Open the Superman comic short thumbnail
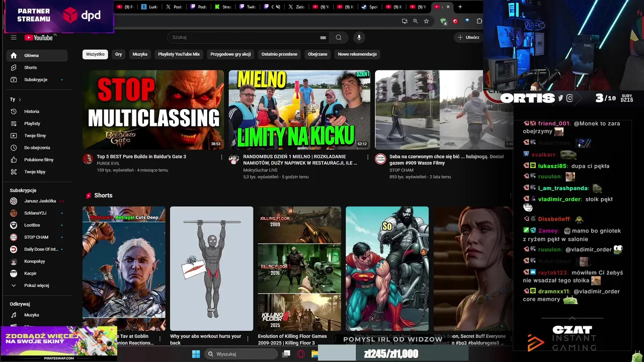Image resolution: width=644 pixels, height=362 pixels. pyautogui.click(x=387, y=268)
